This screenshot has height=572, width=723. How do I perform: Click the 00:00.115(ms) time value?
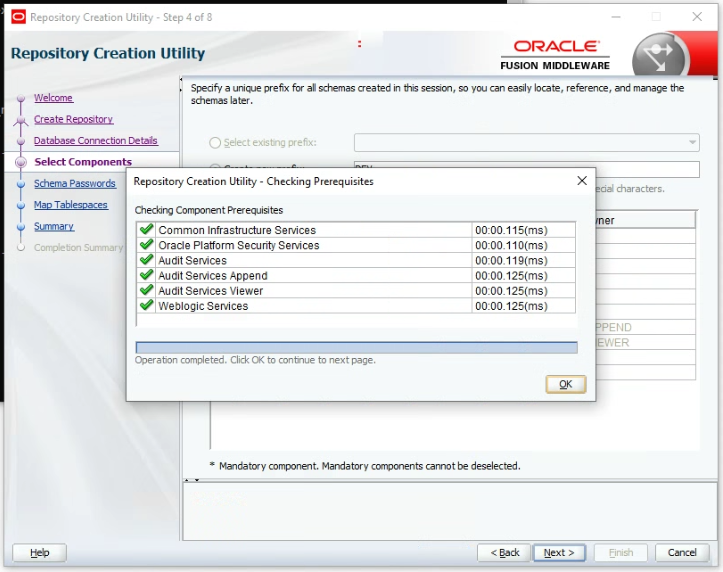click(511, 230)
